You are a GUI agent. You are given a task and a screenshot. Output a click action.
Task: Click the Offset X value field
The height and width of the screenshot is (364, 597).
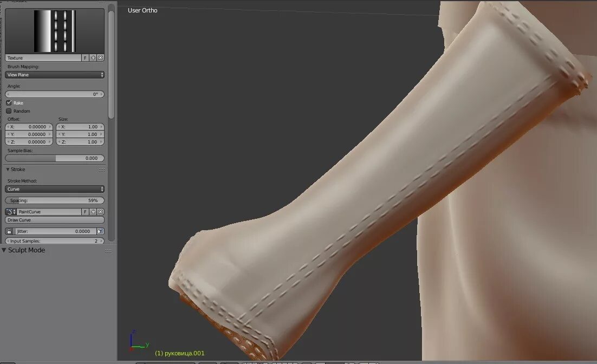[x=29, y=127]
